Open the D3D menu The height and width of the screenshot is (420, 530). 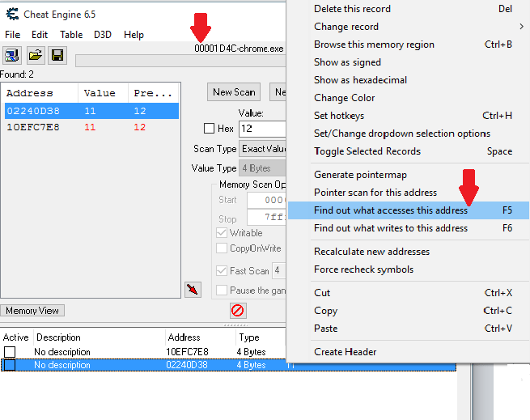103,35
